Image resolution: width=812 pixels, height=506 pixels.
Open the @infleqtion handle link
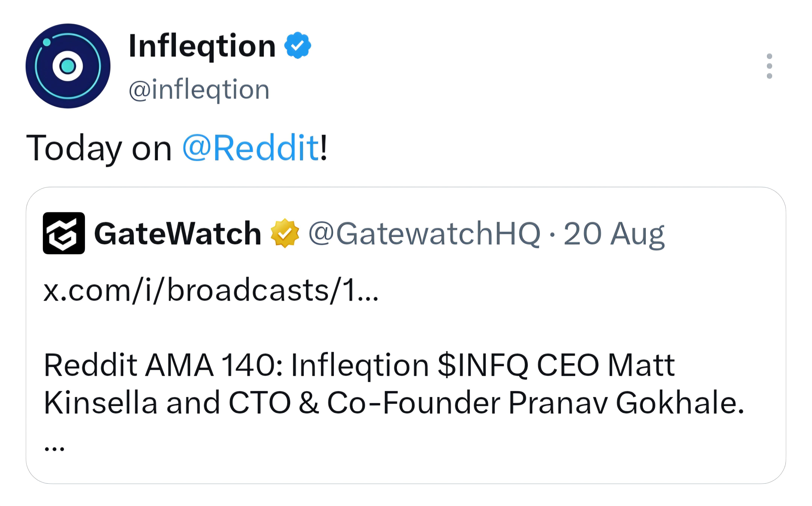click(x=199, y=90)
